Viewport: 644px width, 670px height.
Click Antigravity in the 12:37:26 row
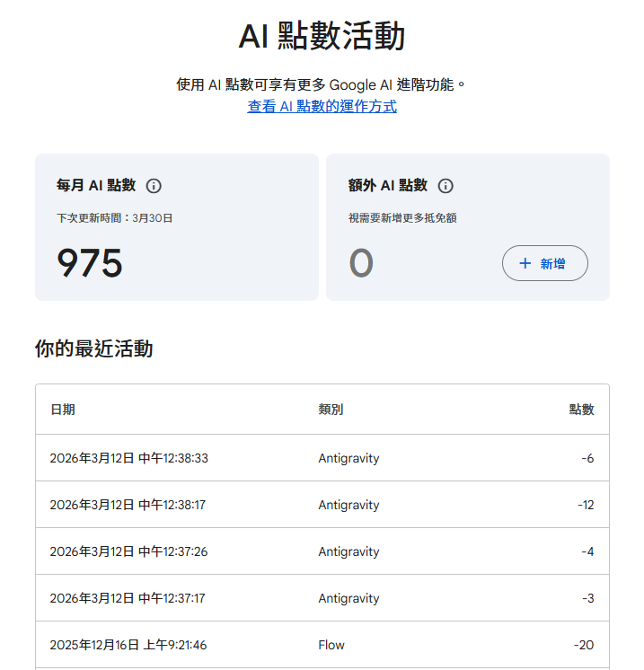click(348, 552)
